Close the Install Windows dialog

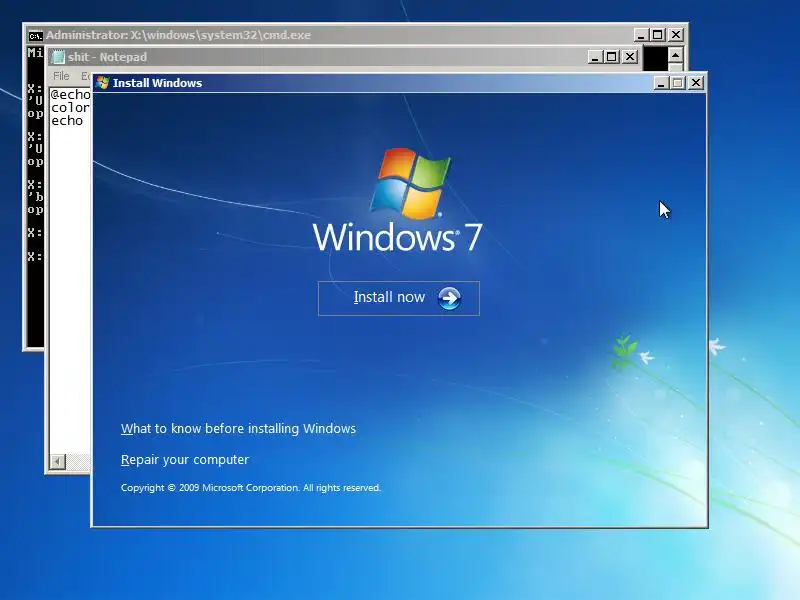(x=696, y=83)
